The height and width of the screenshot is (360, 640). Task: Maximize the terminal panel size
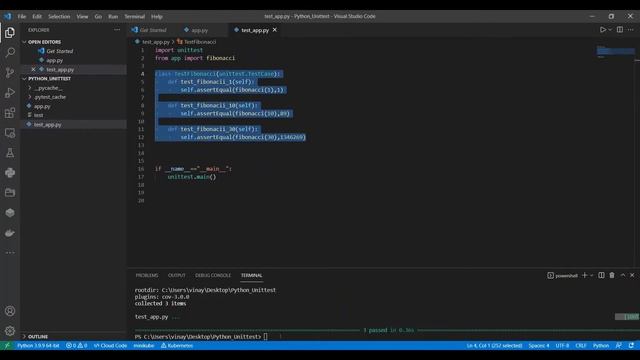[x=622, y=275]
